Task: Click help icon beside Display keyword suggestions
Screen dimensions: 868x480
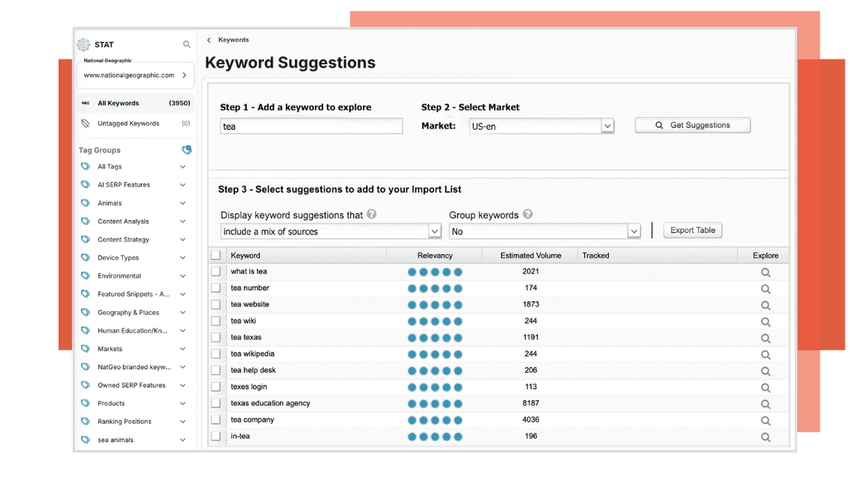Action: [372, 215]
